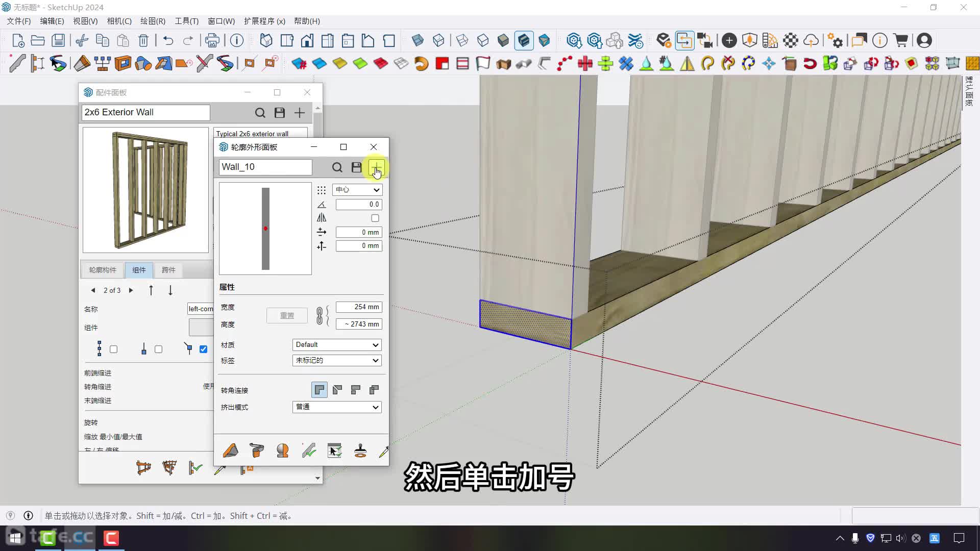Screen dimensions: 980x551
Task: Click the plus icon in 轮廓外形面板
Action: 376,167
